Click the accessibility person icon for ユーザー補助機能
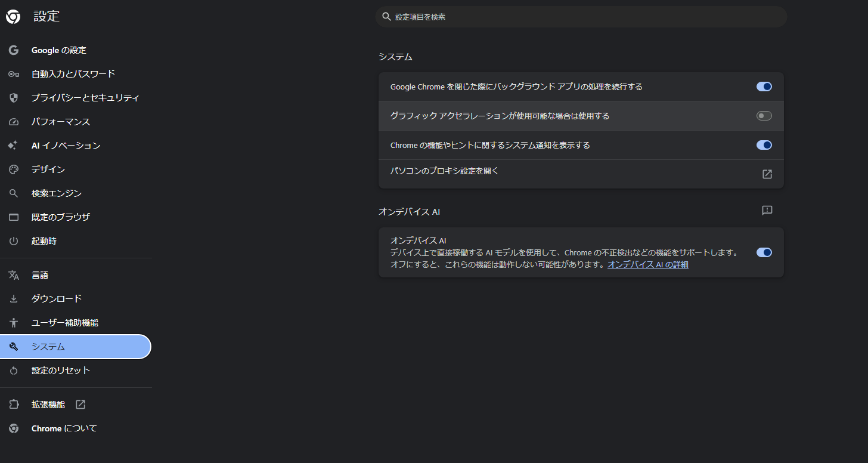868x463 pixels. click(14, 323)
